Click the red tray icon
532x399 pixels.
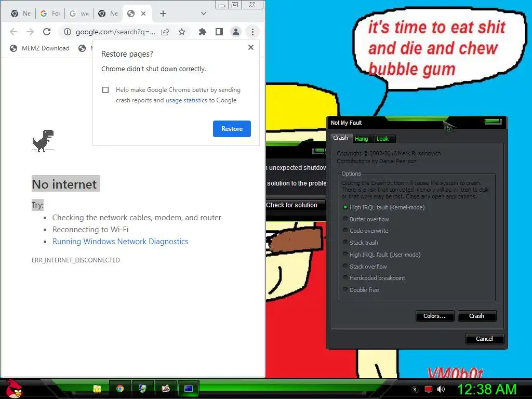(x=429, y=389)
